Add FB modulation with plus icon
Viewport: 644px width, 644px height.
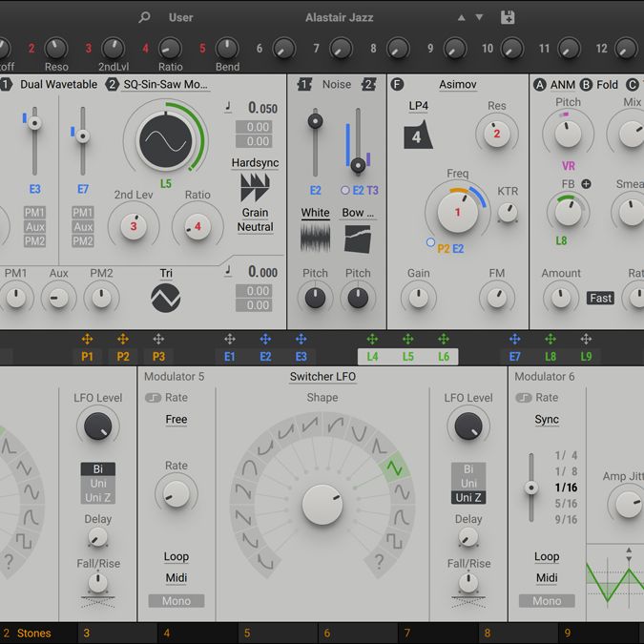tap(586, 184)
